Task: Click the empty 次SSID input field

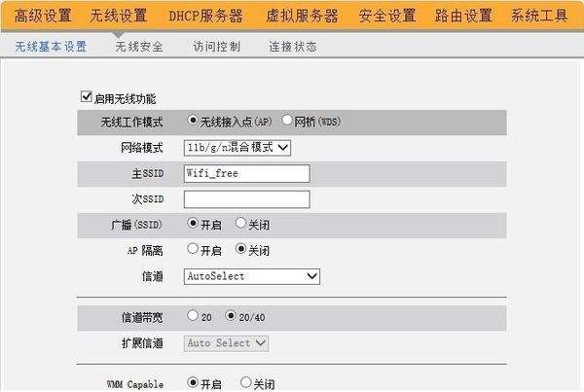Action: (x=247, y=199)
